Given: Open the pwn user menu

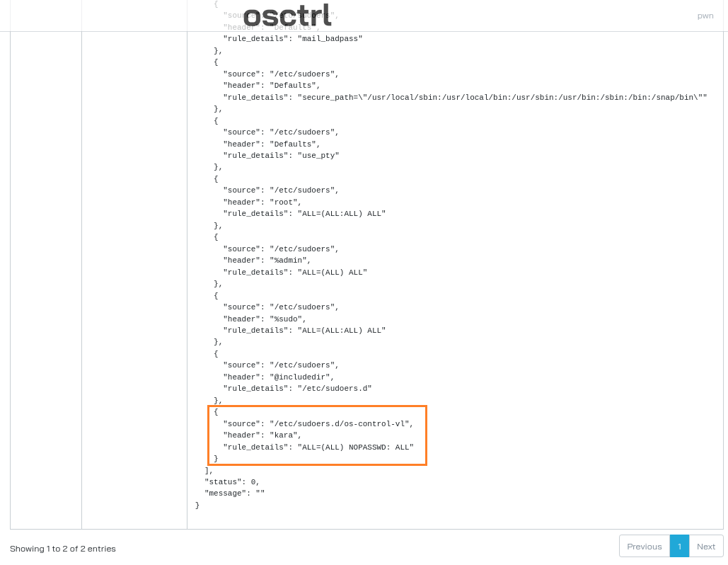Looking at the screenshot, I should [705, 16].
